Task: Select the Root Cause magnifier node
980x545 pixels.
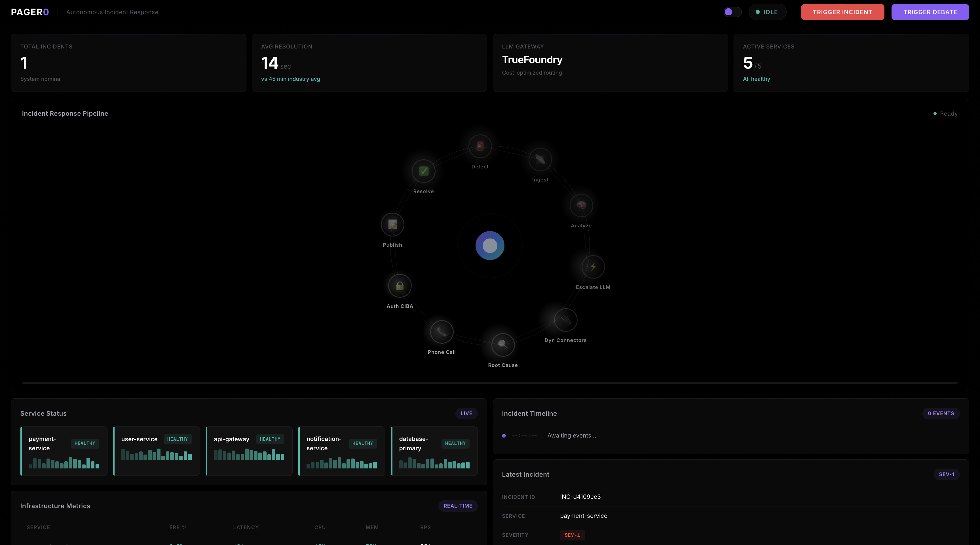Action: tap(502, 345)
